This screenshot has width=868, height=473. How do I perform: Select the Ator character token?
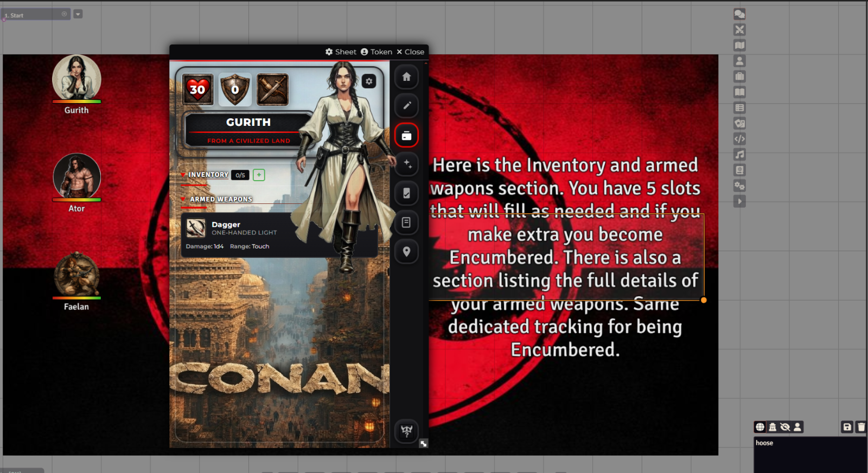[76, 177]
